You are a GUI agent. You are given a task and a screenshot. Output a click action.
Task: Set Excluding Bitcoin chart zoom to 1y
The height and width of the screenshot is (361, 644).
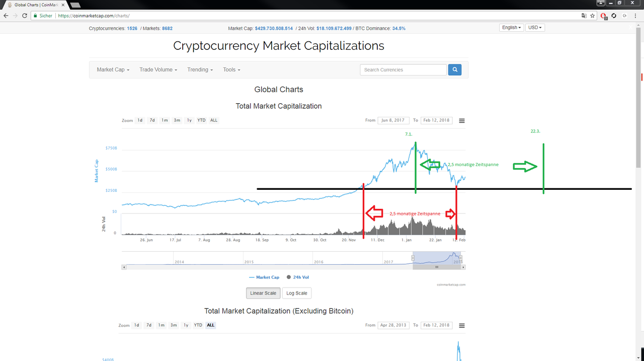[186, 325]
